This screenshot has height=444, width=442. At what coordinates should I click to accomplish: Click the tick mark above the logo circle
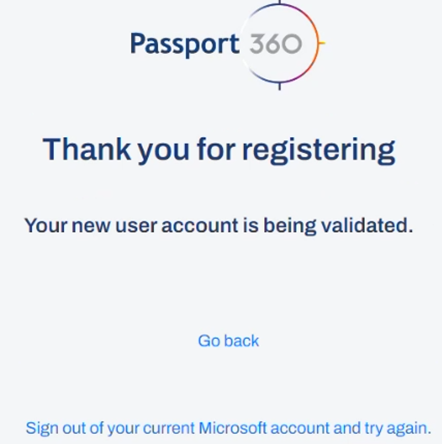click(280, 2)
